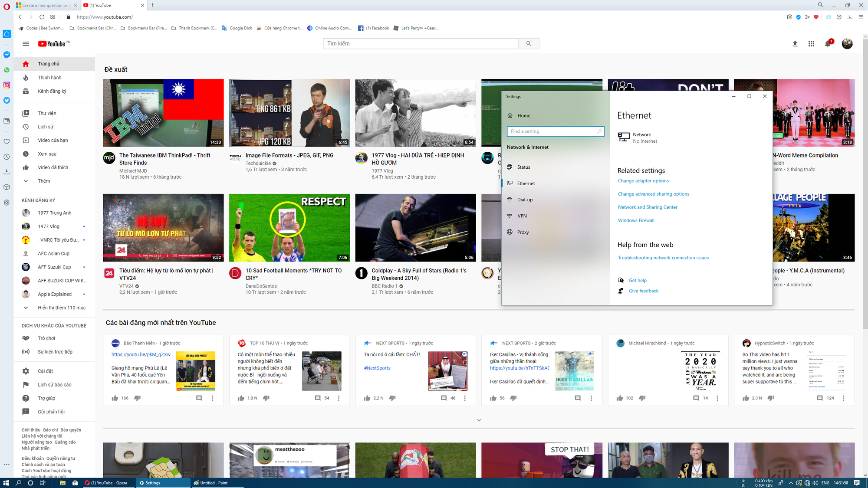Viewport: 868px width, 488px height.
Task: Show hidden system tray icons
Action: click(791, 483)
